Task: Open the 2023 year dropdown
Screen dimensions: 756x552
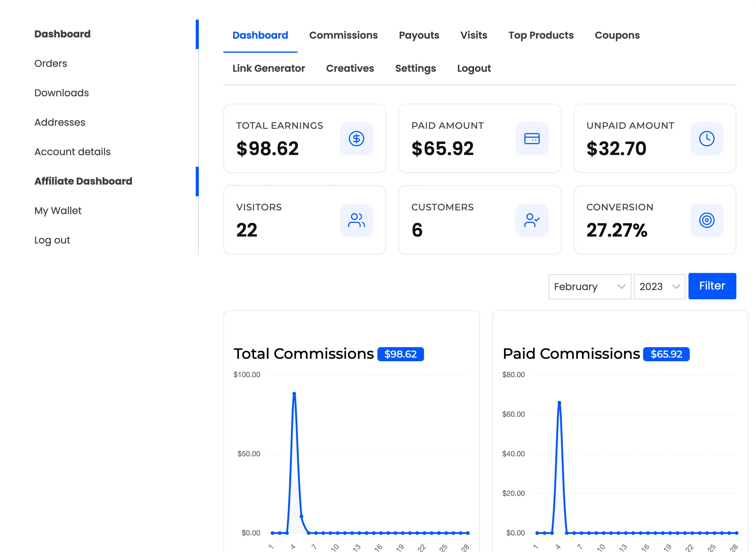Action: coord(659,287)
